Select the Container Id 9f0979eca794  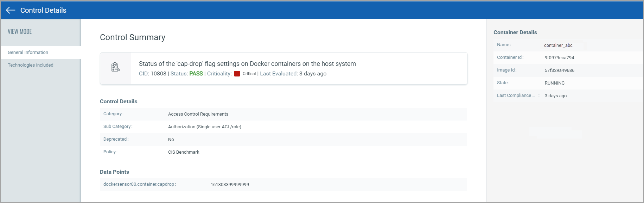tap(559, 58)
